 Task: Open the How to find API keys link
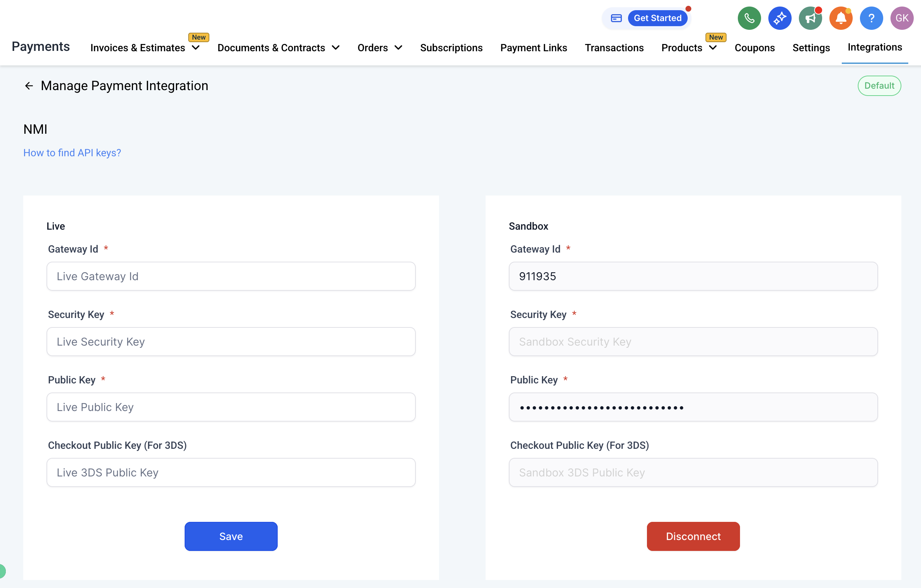click(72, 153)
